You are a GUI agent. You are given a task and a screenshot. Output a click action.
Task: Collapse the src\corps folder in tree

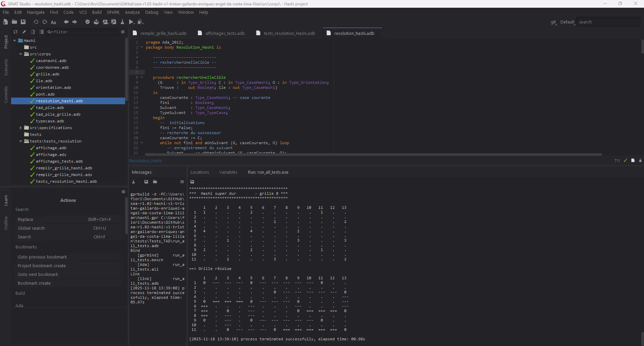21,54
